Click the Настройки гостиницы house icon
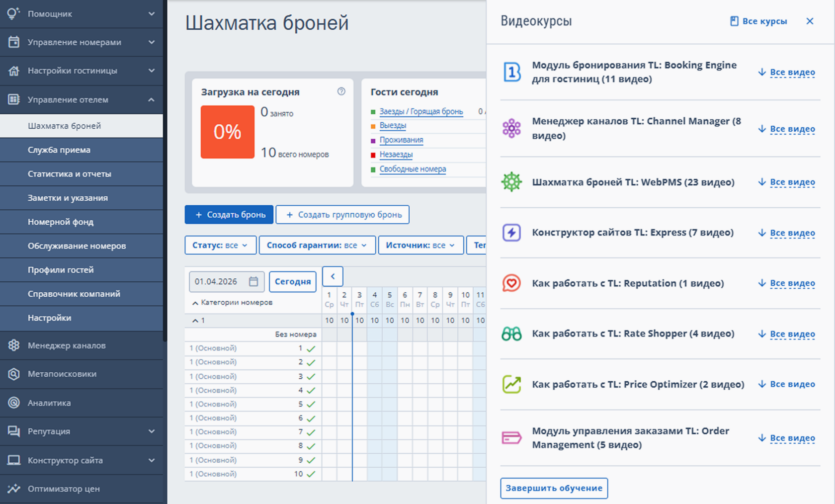835x504 pixels. pos(14,71)
